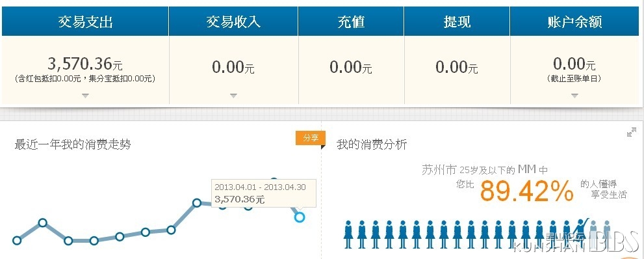Click the 我的消费分析 heading
This screenshot has height=259, width=644.
[x=372, y=144]
